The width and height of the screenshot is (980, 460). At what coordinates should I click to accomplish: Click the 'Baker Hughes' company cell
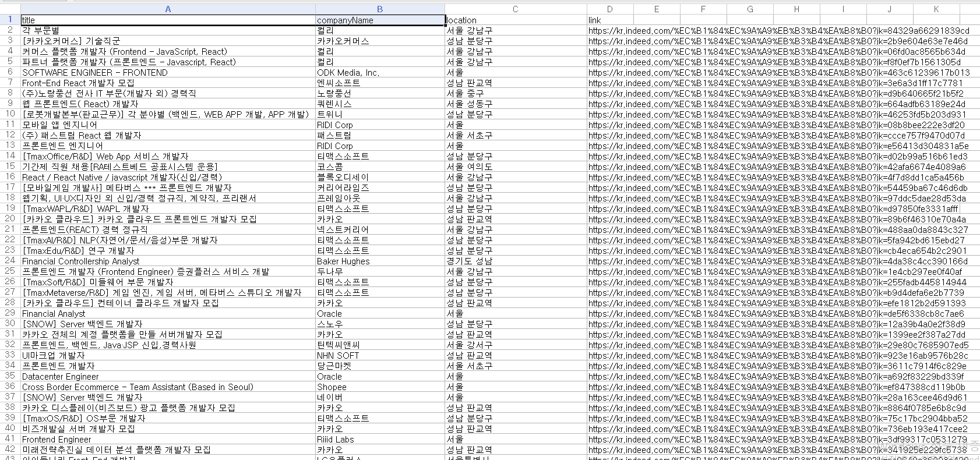pyautogui.click(x=380, y=261)
